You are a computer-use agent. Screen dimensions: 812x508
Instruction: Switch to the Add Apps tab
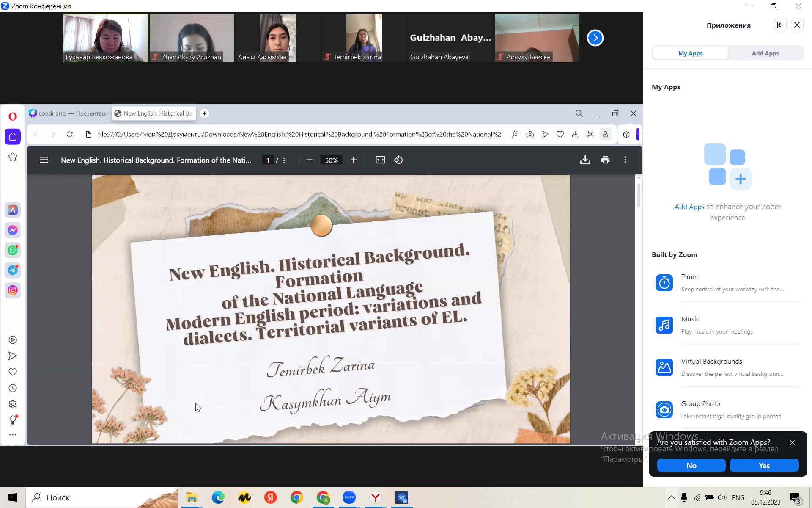pos(765,53)
